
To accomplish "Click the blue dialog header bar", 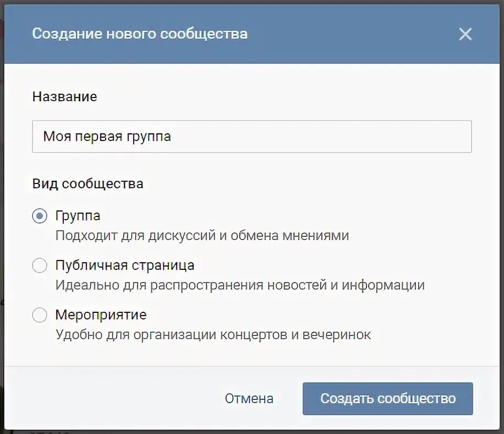I will click(x=354, y=34).
